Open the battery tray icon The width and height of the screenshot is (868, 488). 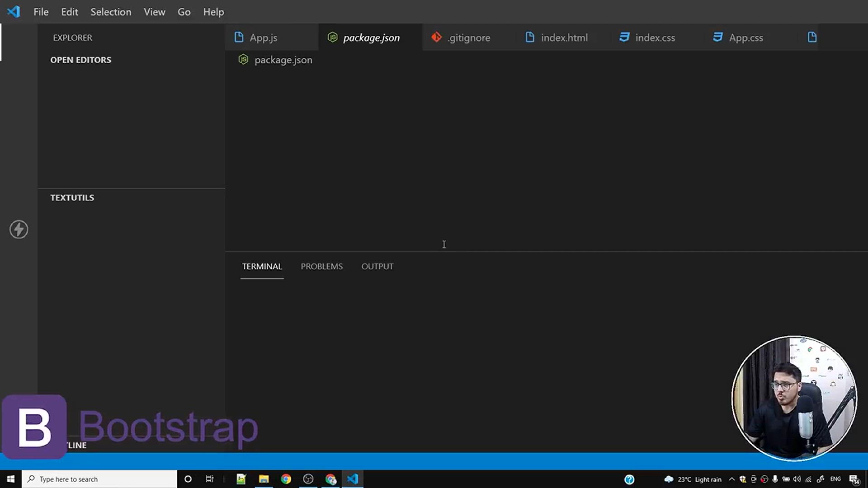tap(786, 479)
